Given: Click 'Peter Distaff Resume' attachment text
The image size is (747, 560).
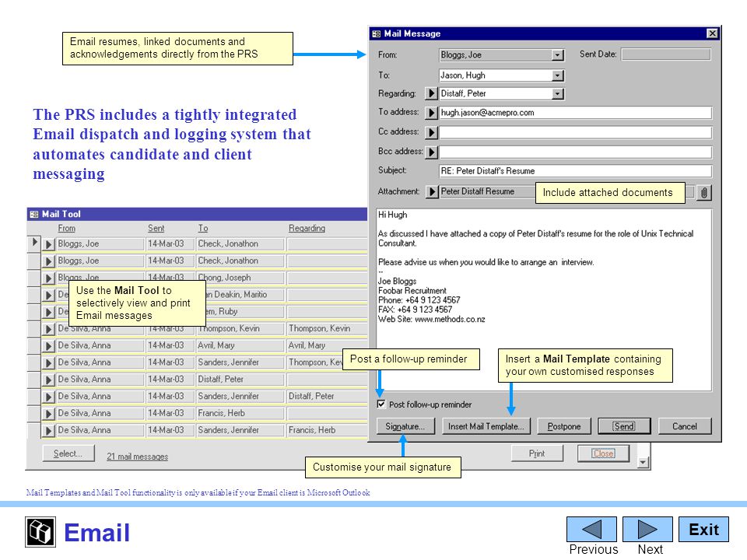Looking at the screenshot, I should pyautogui.click(x=477, y=191).
